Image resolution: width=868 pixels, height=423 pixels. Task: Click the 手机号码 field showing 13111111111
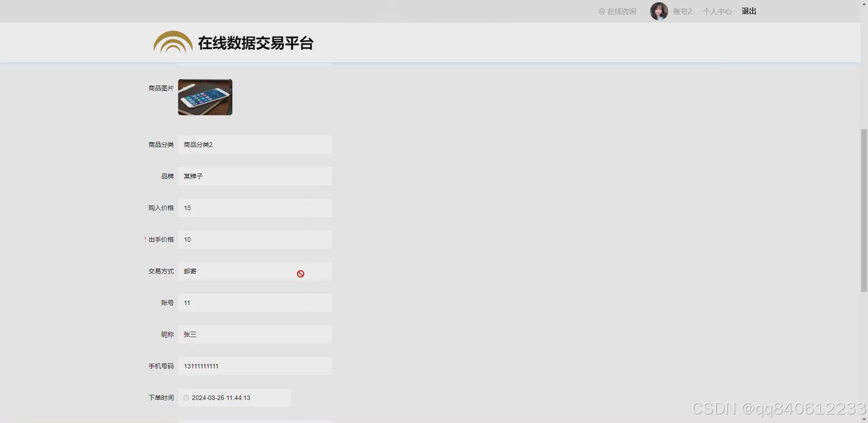[255, 366]
